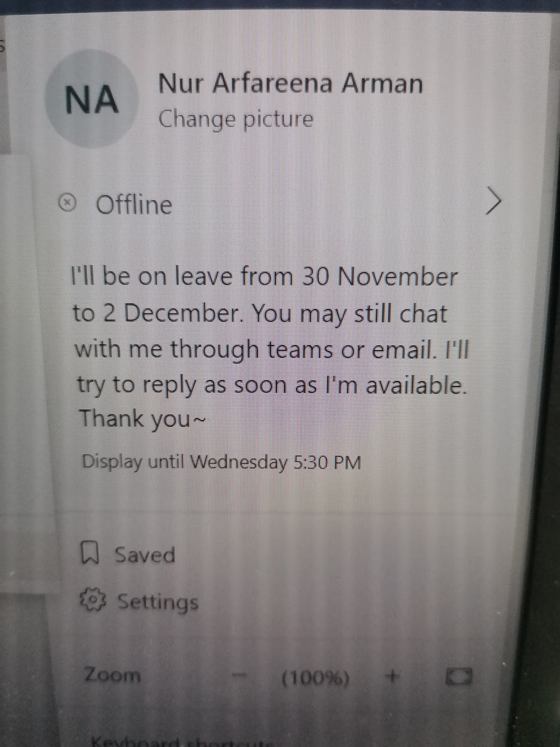This screenshot has width=560, height=747.
Task: Click the Change picture link
Action: 236,120
